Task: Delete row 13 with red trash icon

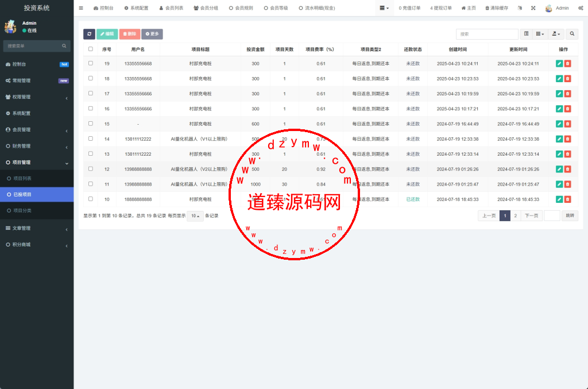Action: click(568, 154)
